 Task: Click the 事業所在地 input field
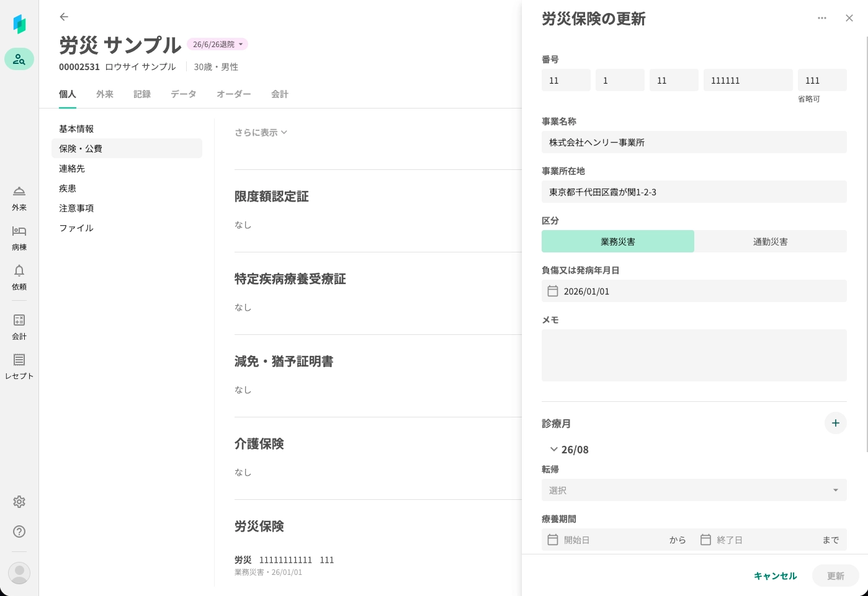(x=694, y=192)
